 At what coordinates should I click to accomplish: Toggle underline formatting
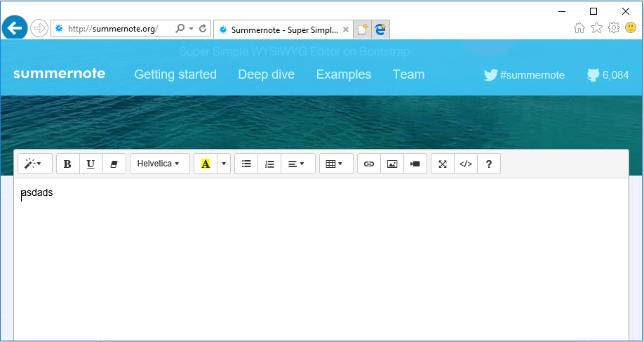(90, 164)
